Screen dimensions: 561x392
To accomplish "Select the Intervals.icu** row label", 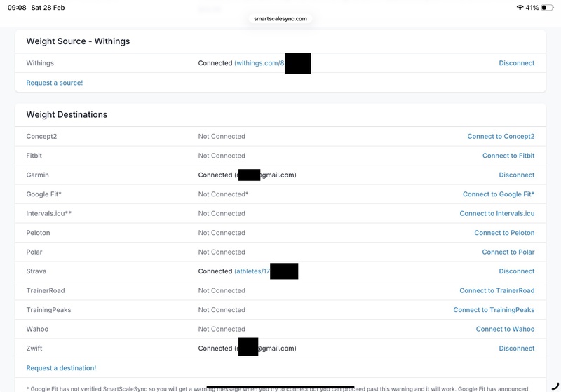I will pos(48,213).
